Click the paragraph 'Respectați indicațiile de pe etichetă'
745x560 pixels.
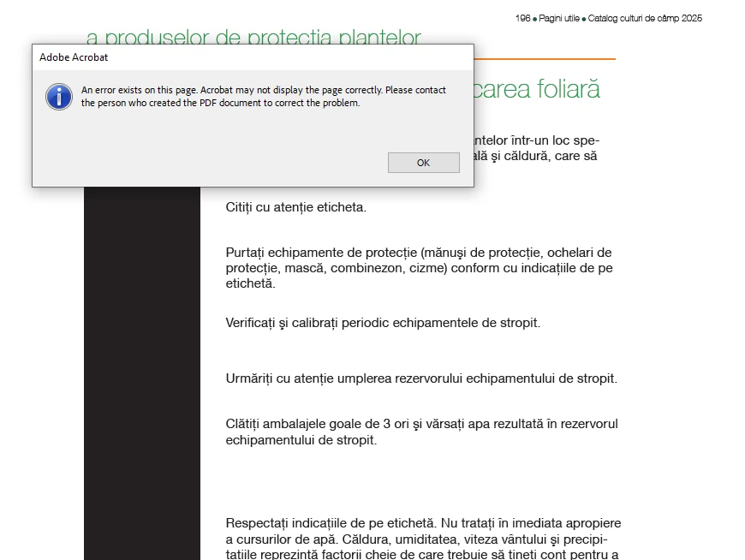(423, 538)
